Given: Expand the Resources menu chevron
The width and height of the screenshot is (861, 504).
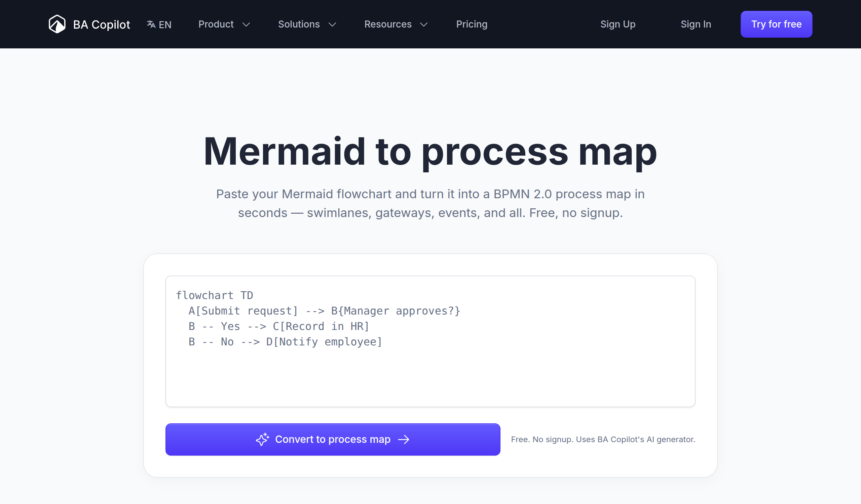Looking at the screenshot, I should coord(424,25).
